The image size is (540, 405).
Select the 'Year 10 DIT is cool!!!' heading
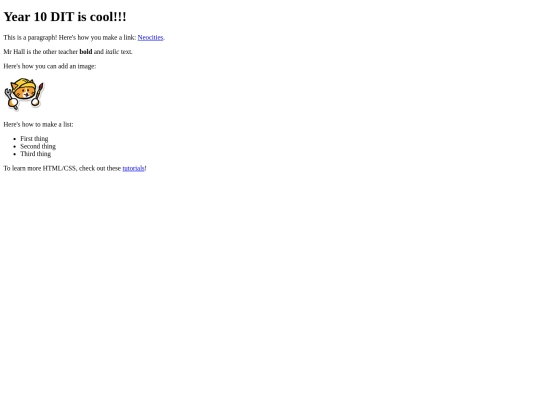click(65, 17)
